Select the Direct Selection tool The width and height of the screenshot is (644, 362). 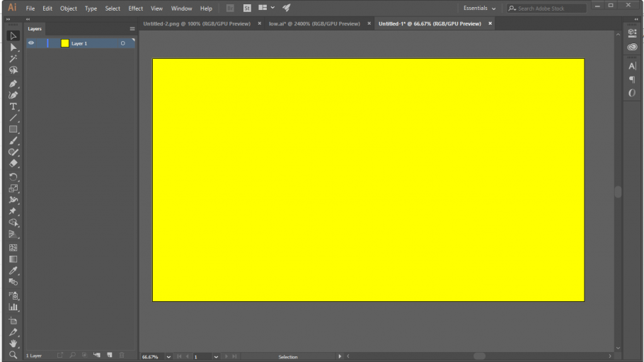pyautogui.click(x=13, y=47)
